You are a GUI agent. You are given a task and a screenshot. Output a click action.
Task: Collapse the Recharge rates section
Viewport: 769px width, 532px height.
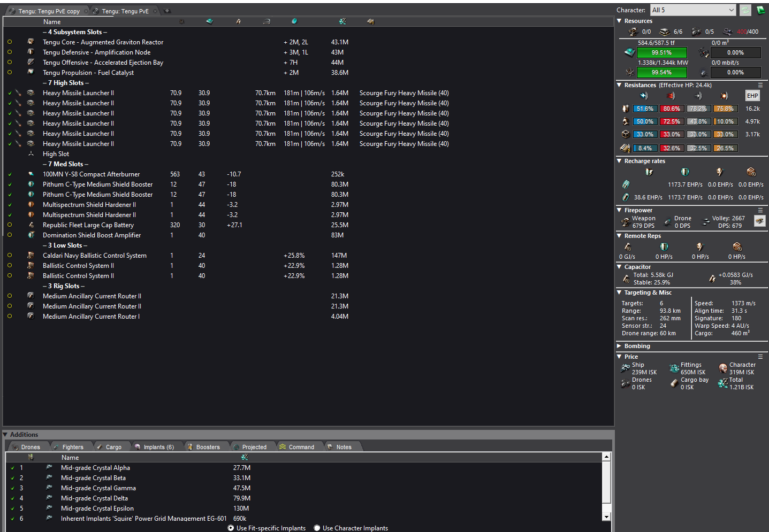pos(619,161)
